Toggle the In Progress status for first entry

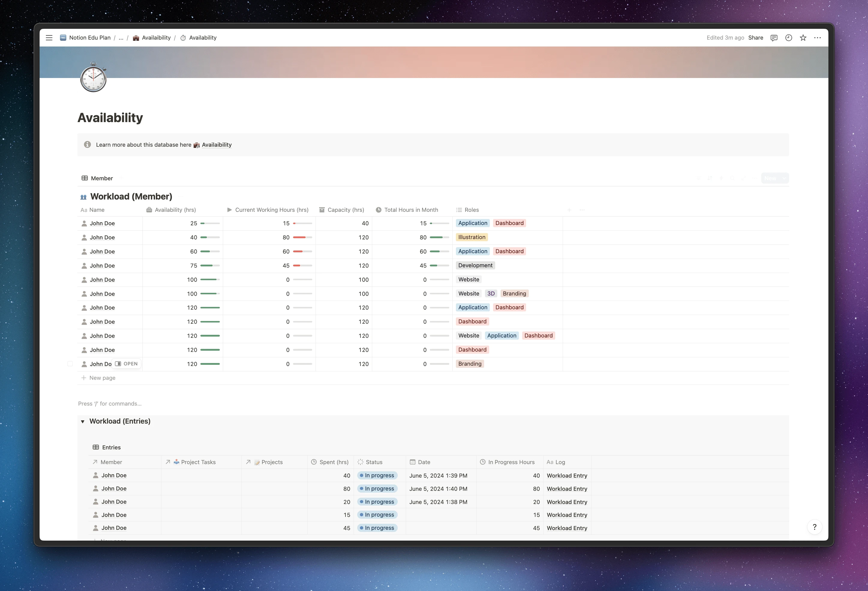pyautogui.click(x=377, y=475)
